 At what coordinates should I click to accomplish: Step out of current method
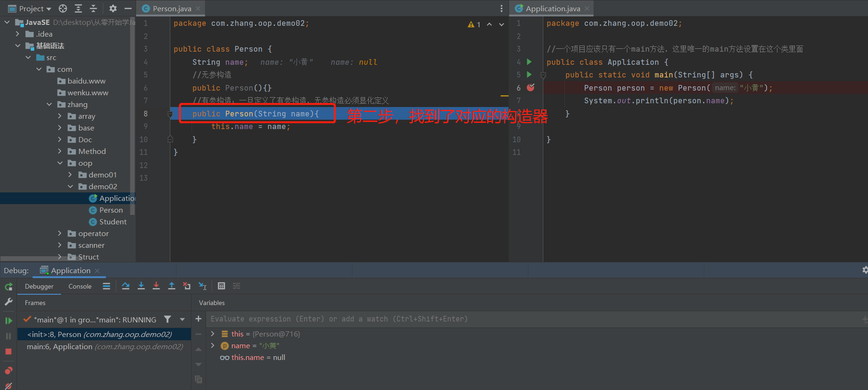[x=172, y=286]
